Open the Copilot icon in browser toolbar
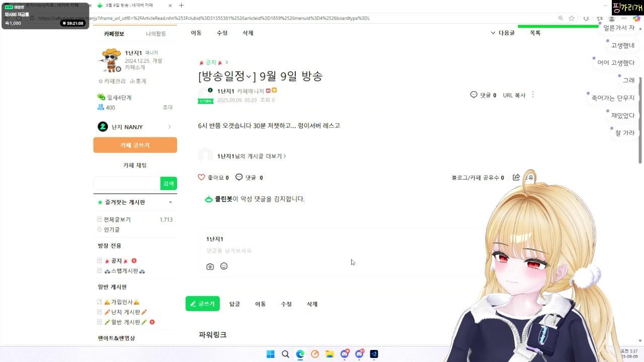644x362 pixels. tap(636, 18)
